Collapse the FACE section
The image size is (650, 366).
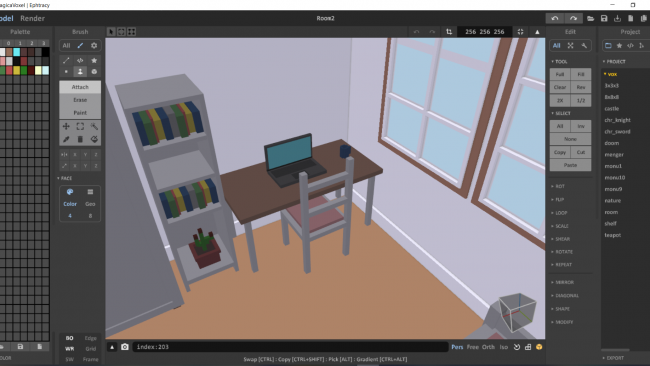point(64,178)
